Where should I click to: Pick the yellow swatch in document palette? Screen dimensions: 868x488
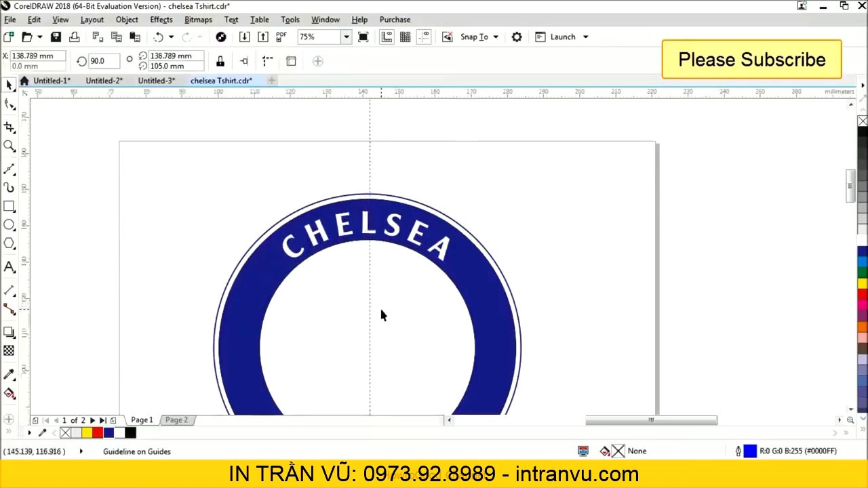[87, 432]
